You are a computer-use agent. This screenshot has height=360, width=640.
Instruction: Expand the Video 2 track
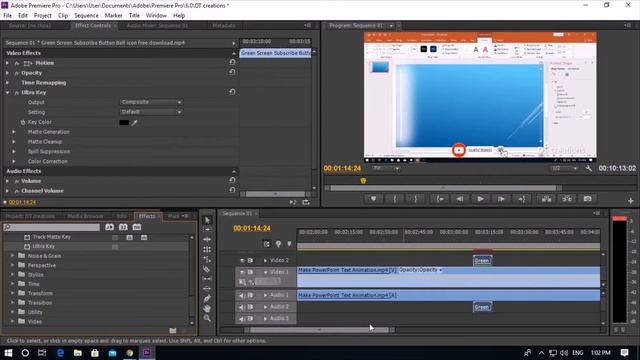pyautogui.click(x=265, y=260)
